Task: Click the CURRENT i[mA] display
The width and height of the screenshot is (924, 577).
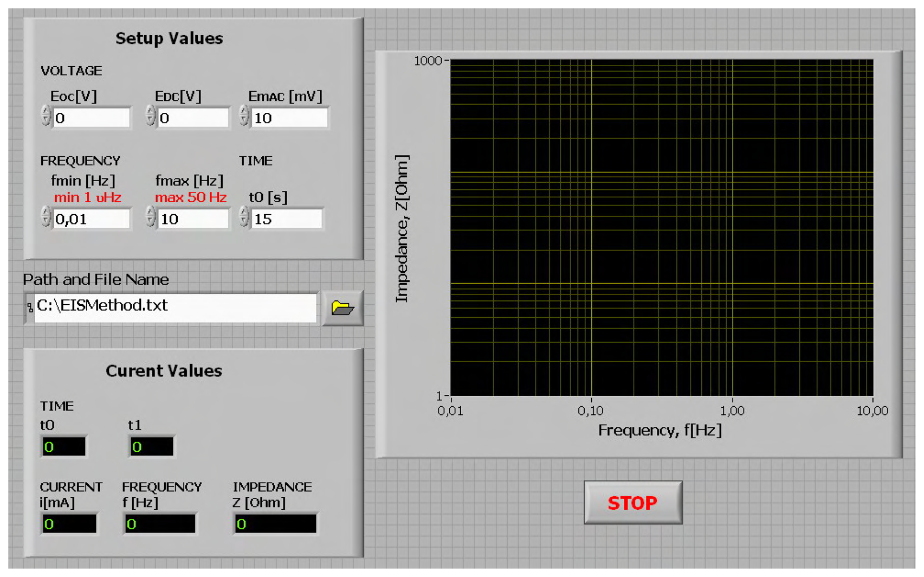Action: pos(69,523)
